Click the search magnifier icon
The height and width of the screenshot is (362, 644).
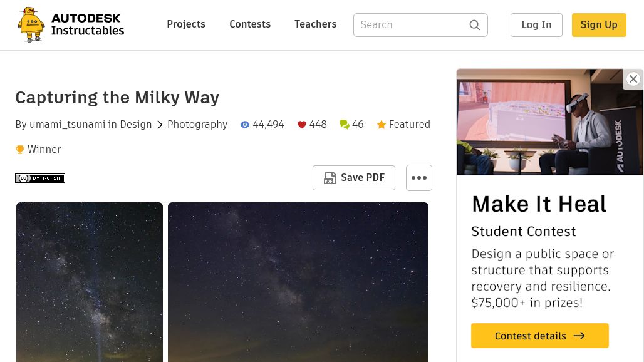tap(475, 25)
